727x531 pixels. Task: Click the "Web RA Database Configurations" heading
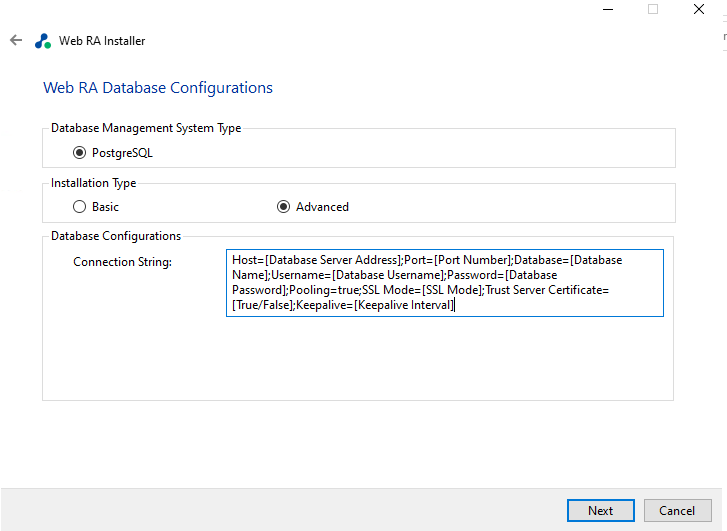(158, 88)
